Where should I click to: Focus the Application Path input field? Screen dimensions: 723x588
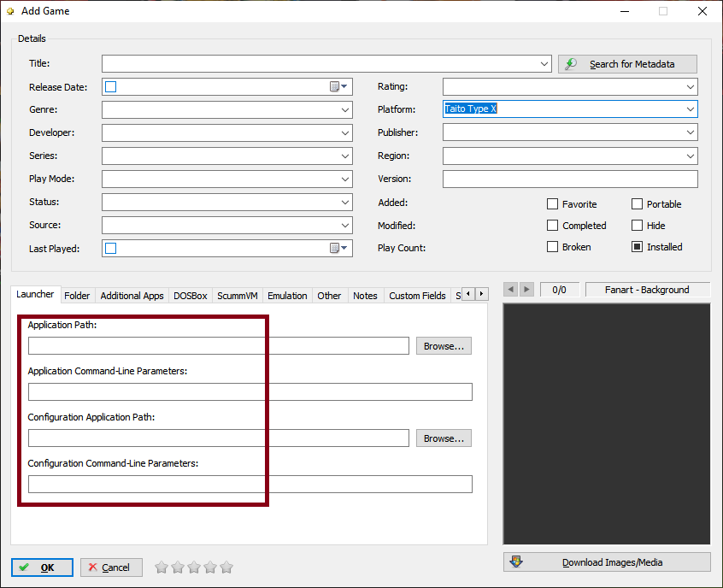pyautogui.click(x=219, y=346)
